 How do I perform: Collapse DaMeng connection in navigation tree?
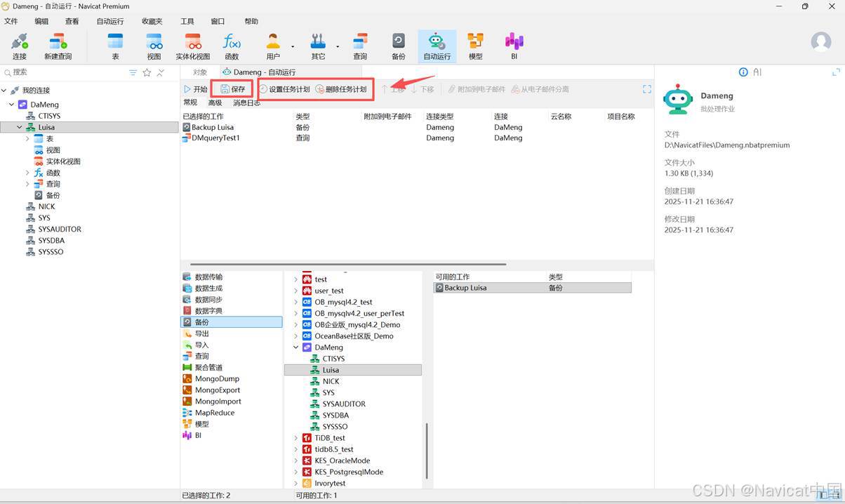(x=12, y=105)
